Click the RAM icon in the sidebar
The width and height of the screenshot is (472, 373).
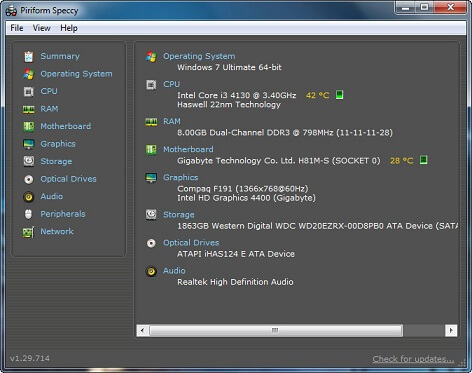[29, 109]
